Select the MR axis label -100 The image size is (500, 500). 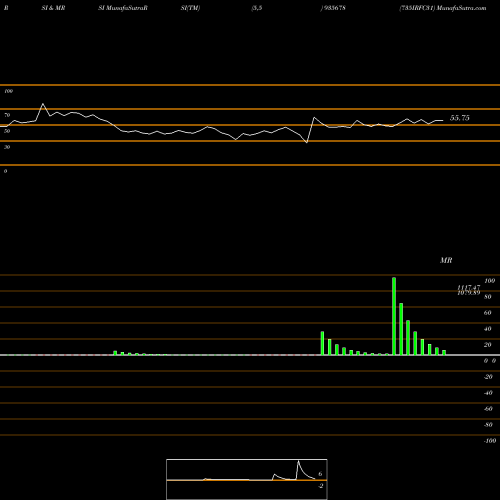490,441
